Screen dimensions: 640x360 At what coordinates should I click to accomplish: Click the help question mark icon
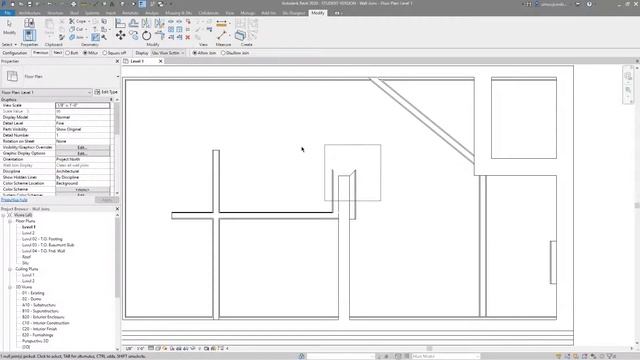click(589, 4)
